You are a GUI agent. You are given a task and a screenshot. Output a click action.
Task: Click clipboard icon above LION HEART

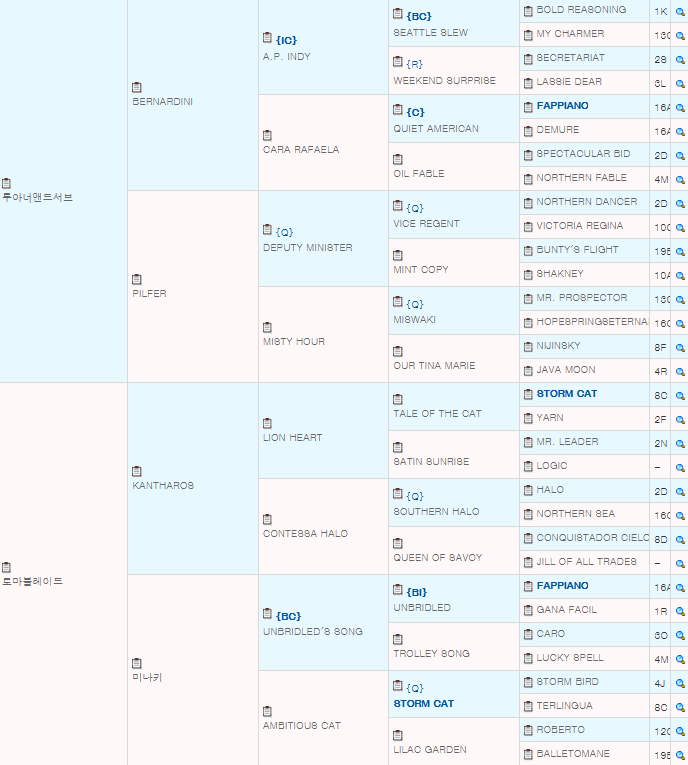point(267,423)
